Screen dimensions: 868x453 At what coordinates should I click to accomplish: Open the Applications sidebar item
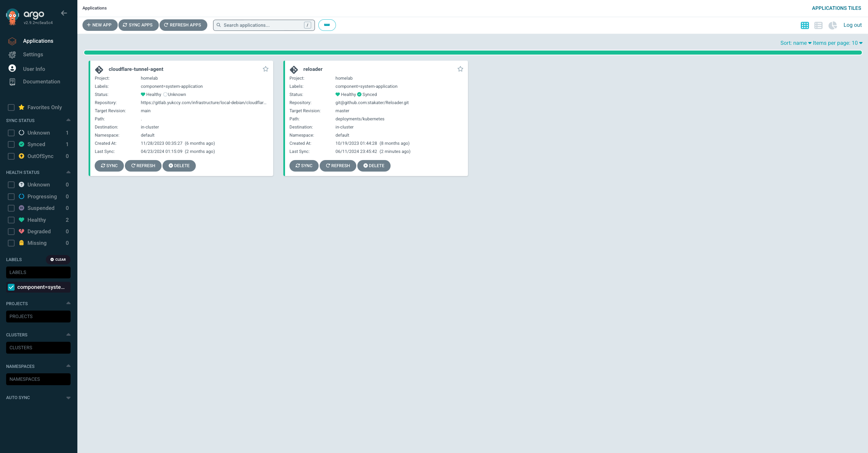[38, 41]
